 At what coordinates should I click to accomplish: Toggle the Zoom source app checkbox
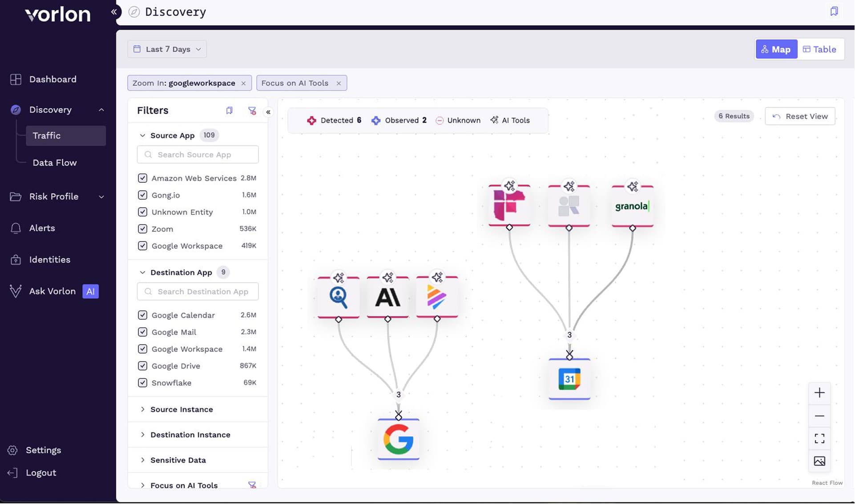point(142,229)
